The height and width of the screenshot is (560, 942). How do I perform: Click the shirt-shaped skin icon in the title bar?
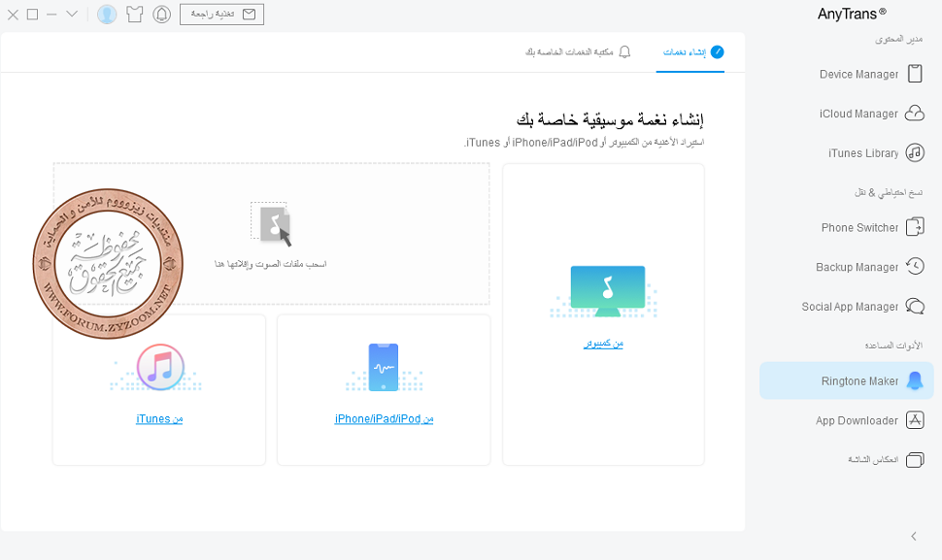tap(135, 15)
